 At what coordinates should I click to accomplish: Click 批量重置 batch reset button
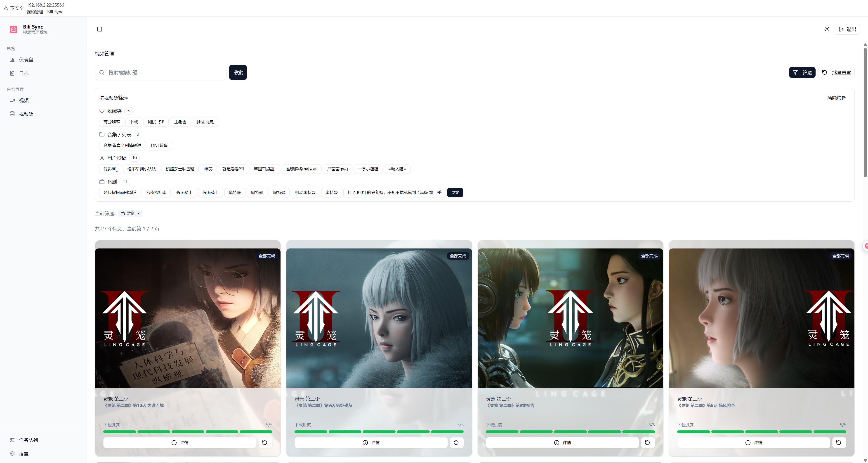click(x=836, y=72)
